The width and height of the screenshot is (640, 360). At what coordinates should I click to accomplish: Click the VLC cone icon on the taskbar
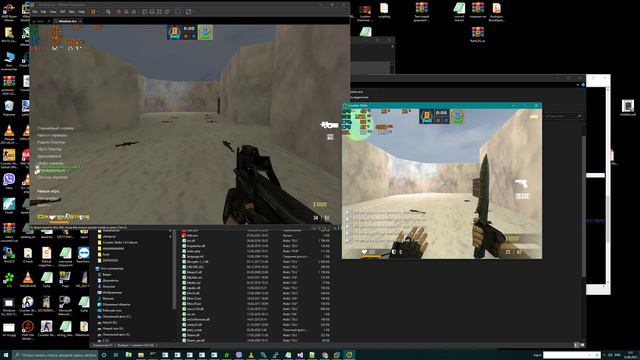[251, 355]
